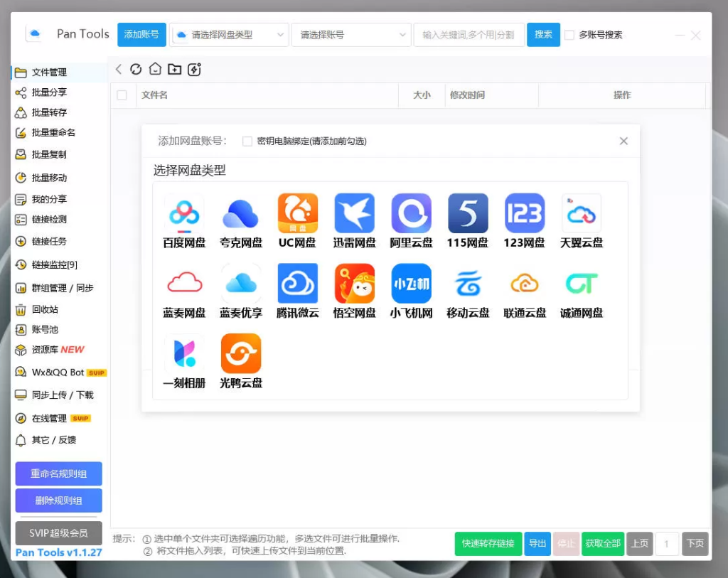This screenshot has width=728, height=578.
Task: Pick Wukong Netdisk (悟空网盘) icon
Action: point(354,283)
